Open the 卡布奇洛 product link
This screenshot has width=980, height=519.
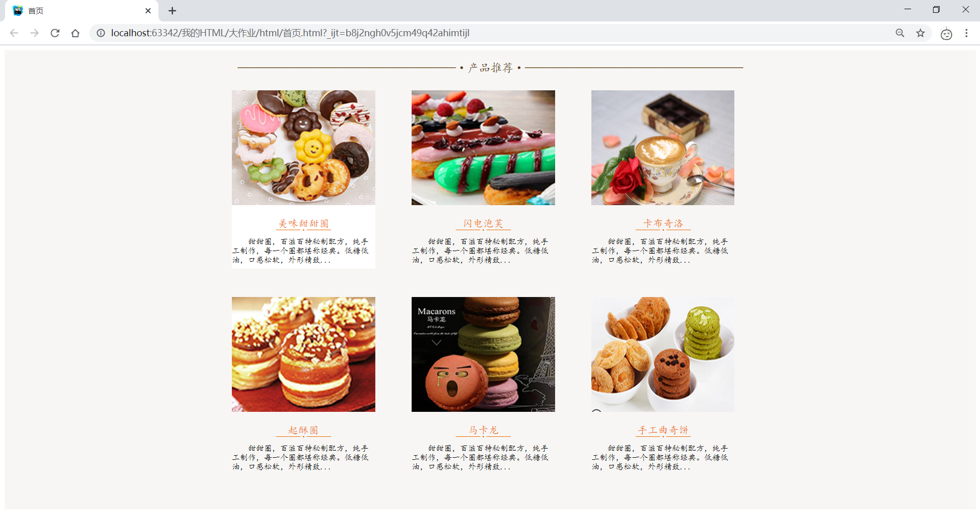click(663, 224)
